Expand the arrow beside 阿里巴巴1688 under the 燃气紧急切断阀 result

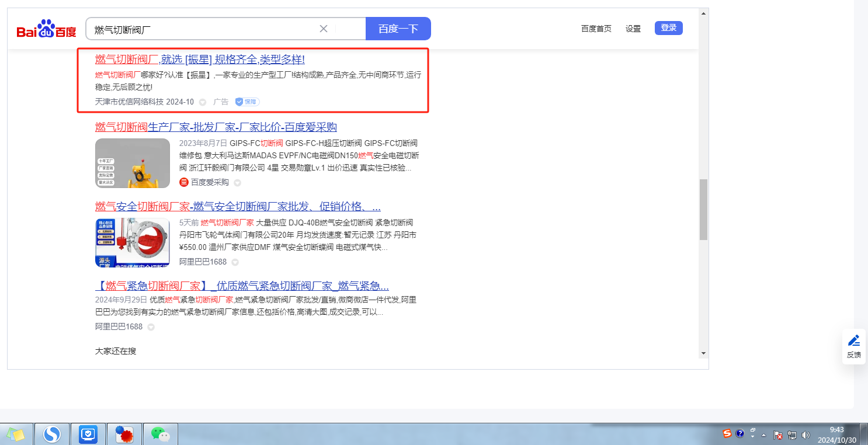(151, 327)
